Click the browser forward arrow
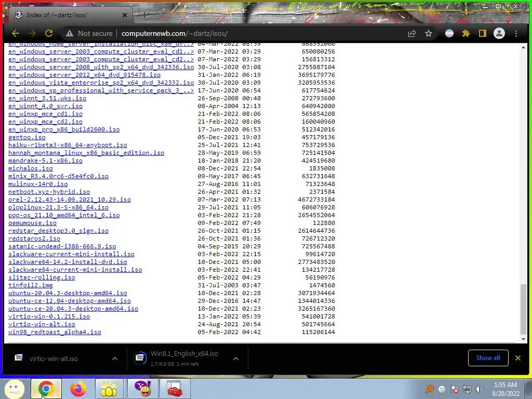Image resolution: width=532 pixels, height=399 pixels. (x=32, y=33)
